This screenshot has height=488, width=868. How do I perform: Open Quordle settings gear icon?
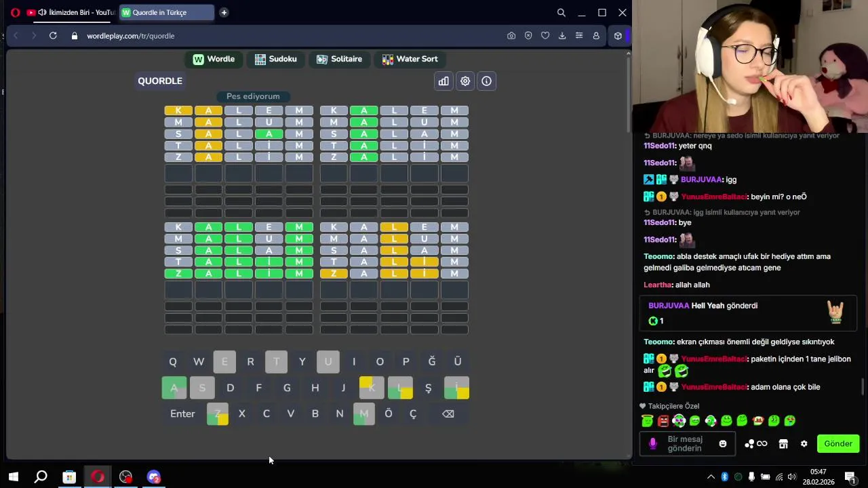click(465, 81)
